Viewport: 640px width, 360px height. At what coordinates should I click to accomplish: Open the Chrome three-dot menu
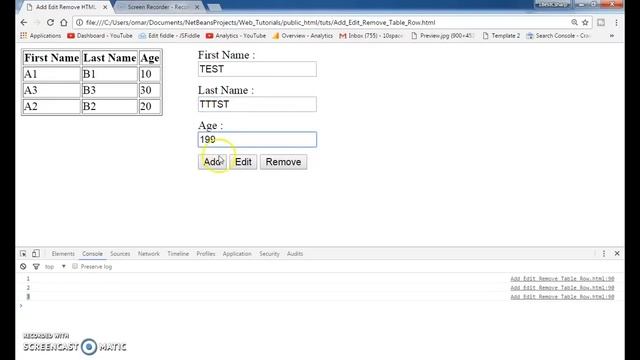point(616,22)
